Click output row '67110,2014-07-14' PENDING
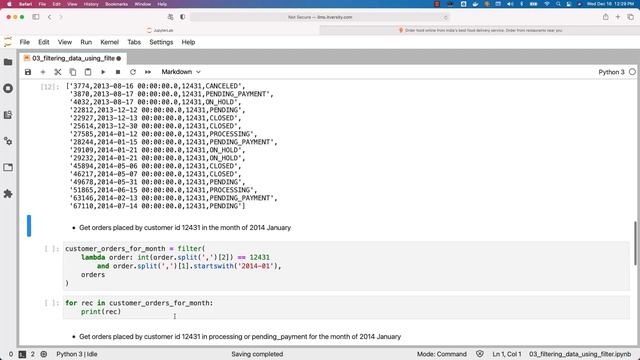Screen dimensions: 640x360 pos(158,206)
